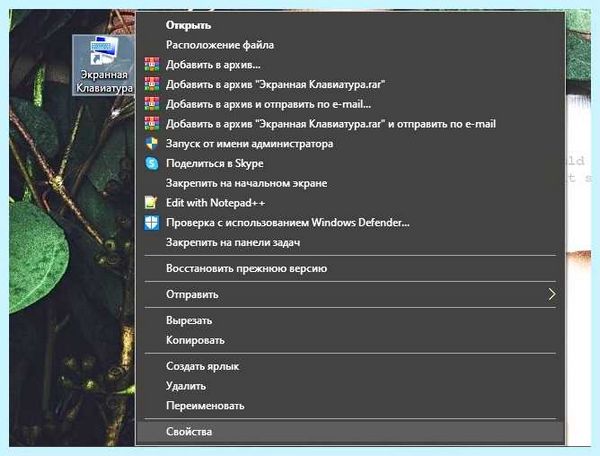Select Добавить в архив... entry
600x456 pixels.
pyautogui.click(x=350, y=65)
